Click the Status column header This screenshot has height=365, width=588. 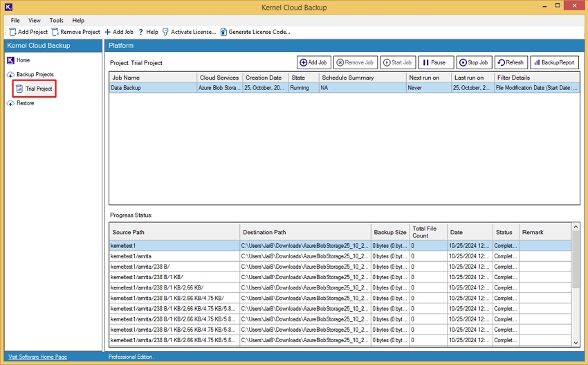click(x=506, y=232)
